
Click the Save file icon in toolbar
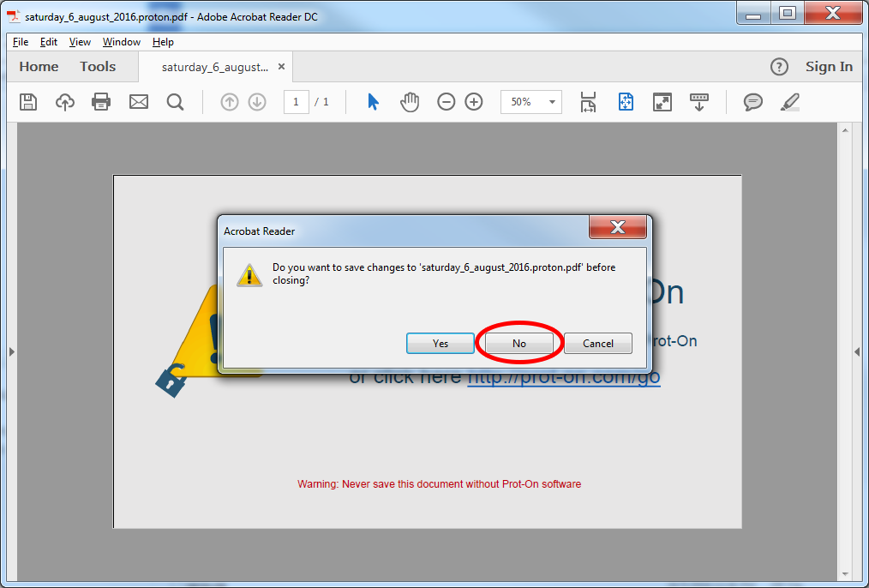[x=28, y=102]
